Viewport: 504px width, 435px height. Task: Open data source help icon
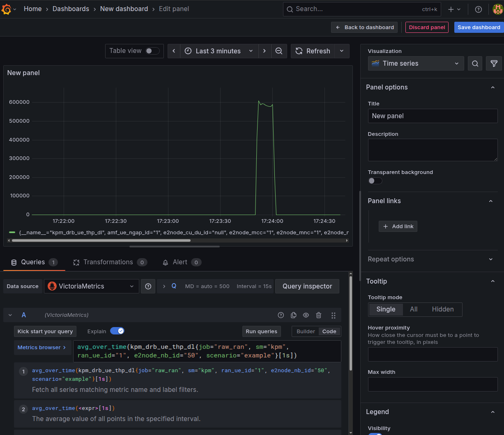pos(148,286)
